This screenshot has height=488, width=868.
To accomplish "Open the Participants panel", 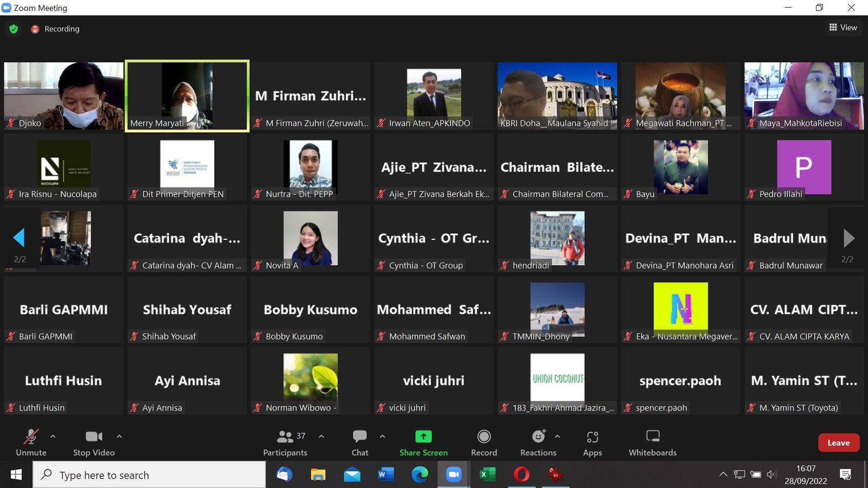I will click(285, 443).
